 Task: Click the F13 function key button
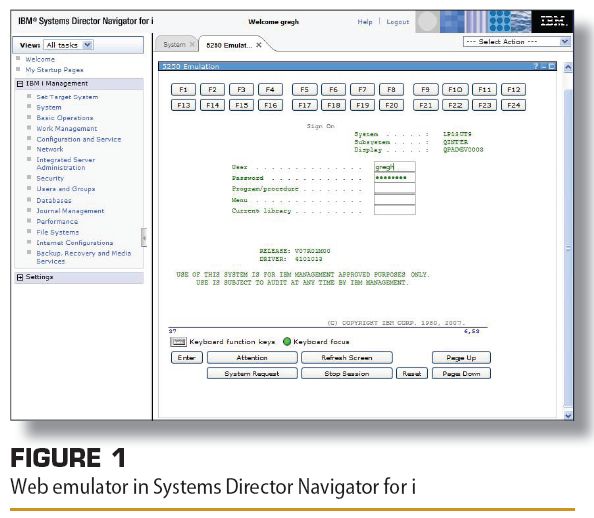click(x=183, y=105)
